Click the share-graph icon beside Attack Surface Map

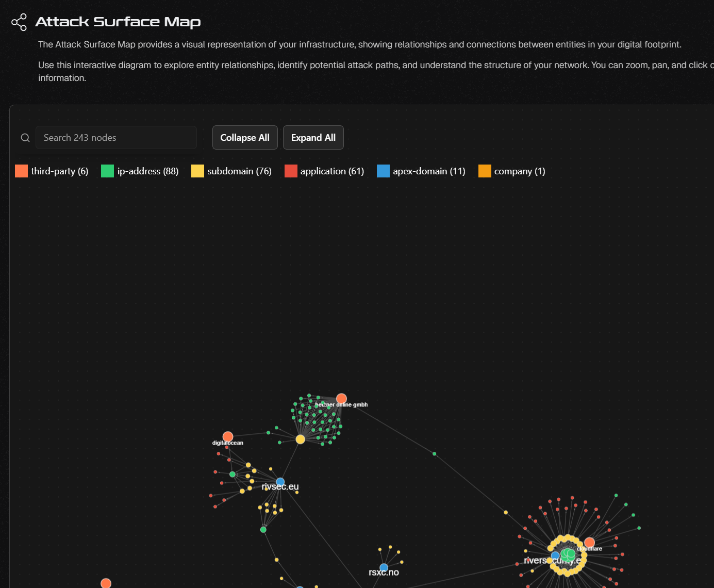click(19, 22)
